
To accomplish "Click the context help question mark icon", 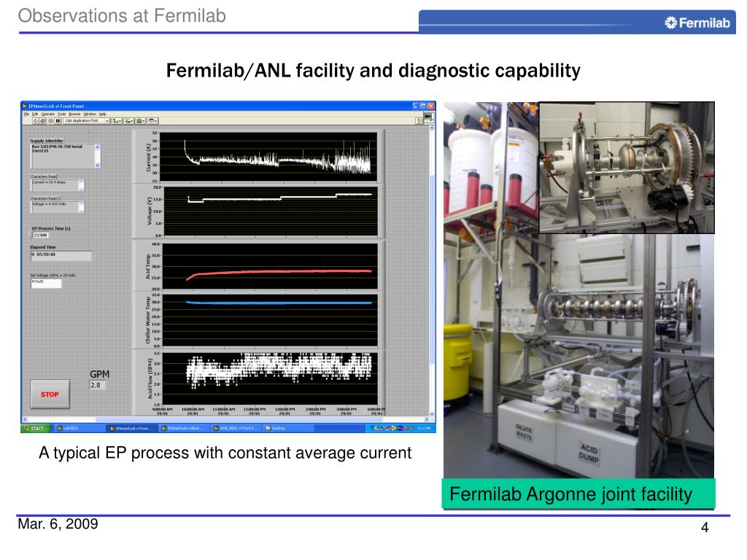I will 418,121.
